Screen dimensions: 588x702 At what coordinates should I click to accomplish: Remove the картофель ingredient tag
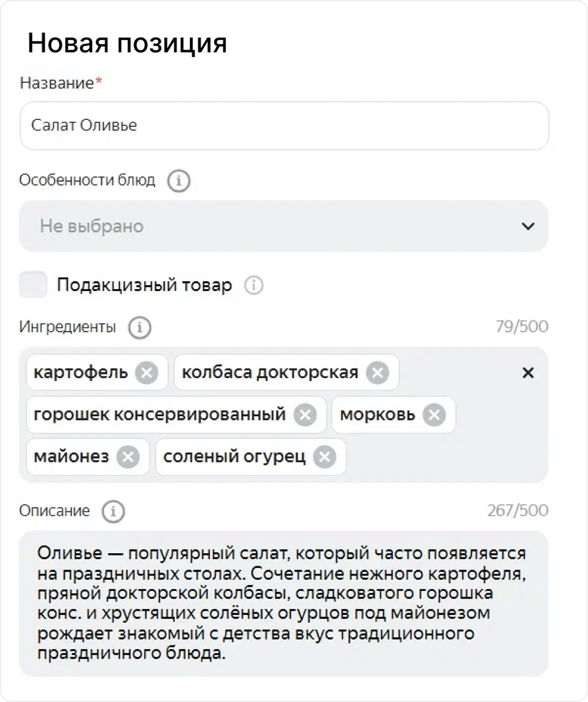click(146, 372)
